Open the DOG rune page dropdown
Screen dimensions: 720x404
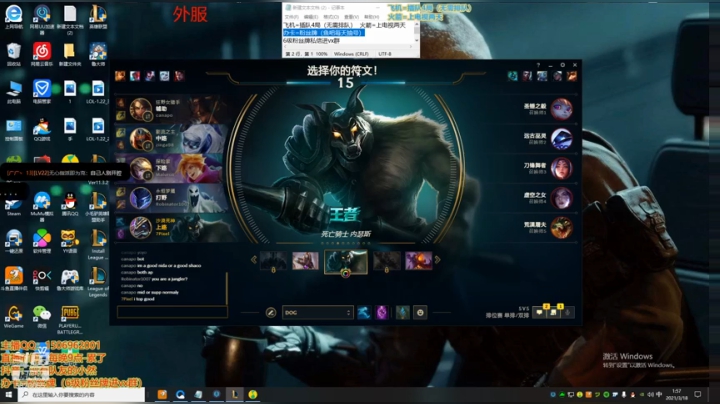click(x=317, y=313)
